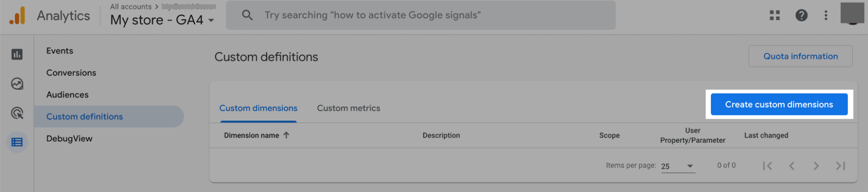Click the Create custom dimensions button

[x=779, y=104]
